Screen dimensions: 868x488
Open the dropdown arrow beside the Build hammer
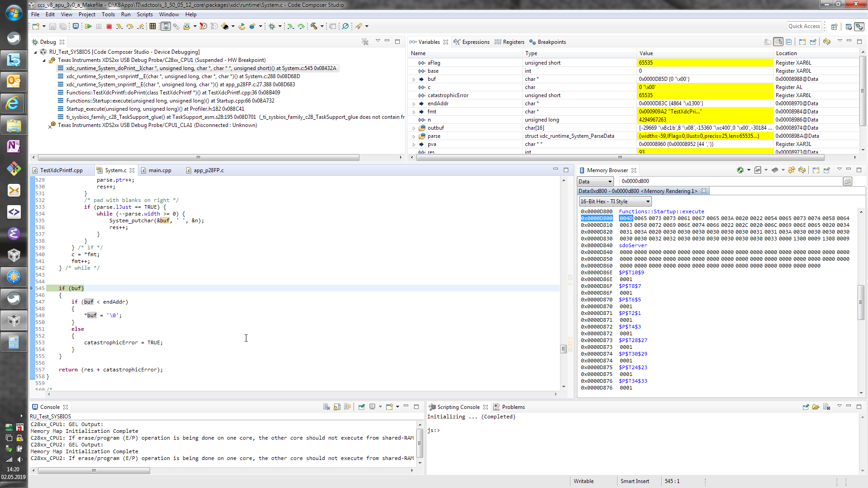[322, 27]
